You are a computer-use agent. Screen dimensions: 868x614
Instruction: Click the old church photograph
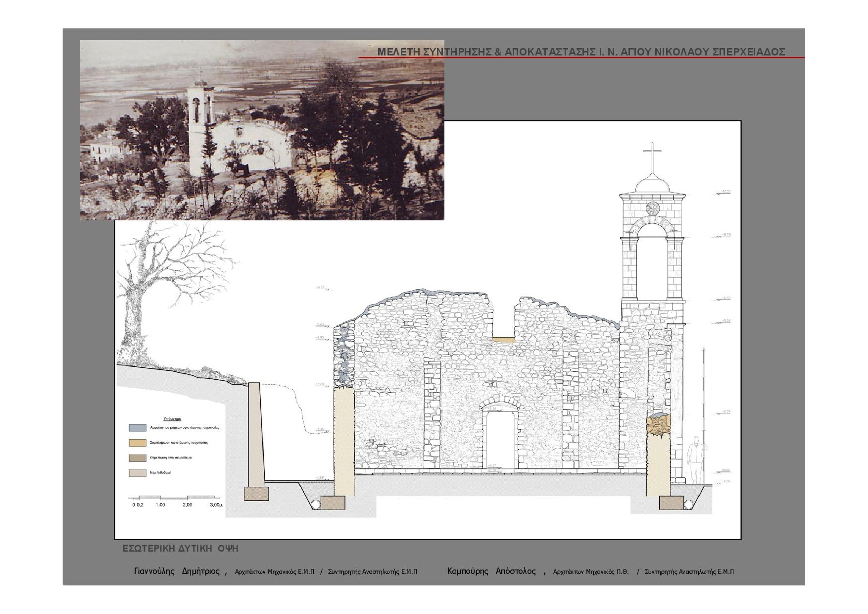coord(262,130)
